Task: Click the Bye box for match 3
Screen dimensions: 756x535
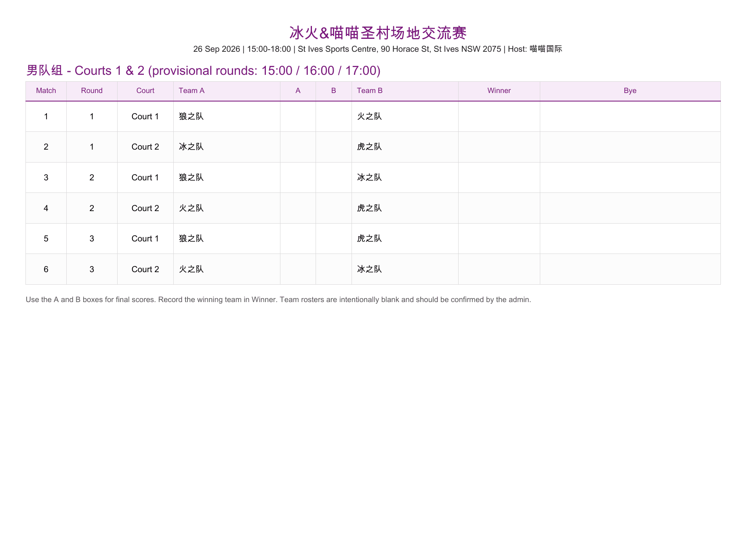Action: click(x=630, y=178)
